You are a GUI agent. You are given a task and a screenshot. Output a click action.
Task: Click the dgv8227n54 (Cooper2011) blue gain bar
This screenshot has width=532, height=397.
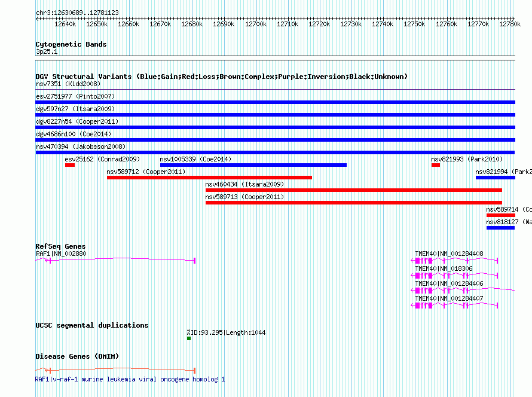coord(275,127)
